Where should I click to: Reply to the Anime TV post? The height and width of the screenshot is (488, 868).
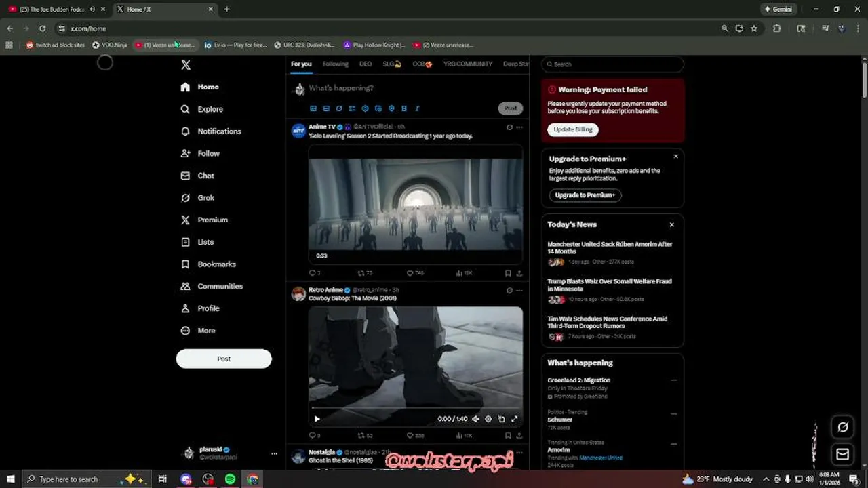coord(314,273)
